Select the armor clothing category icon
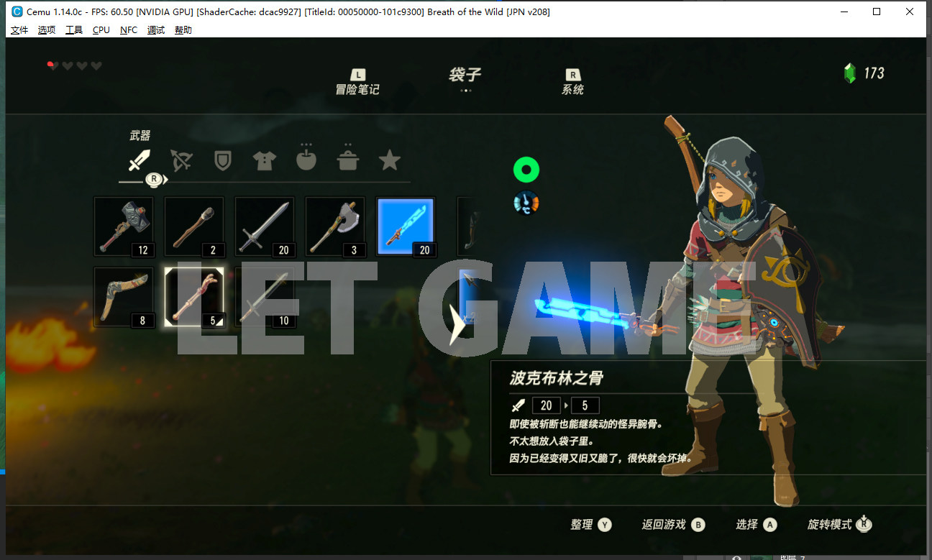932x560 pixels. (265, 160)
